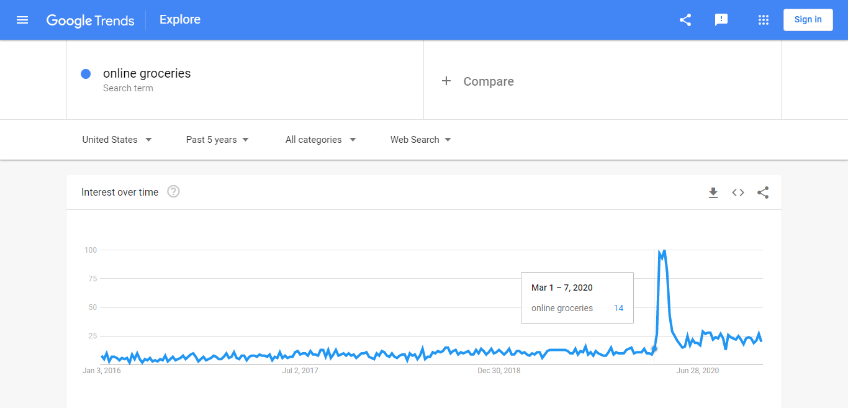
Task: Click the Explore header label
Action: (x=180, y=20)
